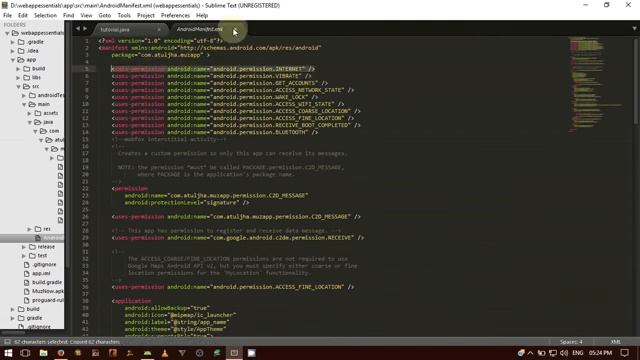Click Sublime Text taskbar icon

pyautogui.click(x=234, y=353)
